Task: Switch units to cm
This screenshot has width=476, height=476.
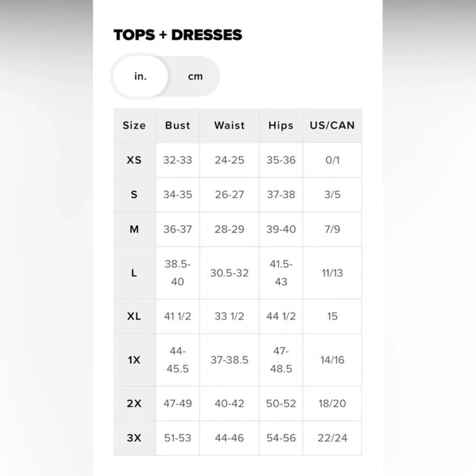Action: pos(195,77)
